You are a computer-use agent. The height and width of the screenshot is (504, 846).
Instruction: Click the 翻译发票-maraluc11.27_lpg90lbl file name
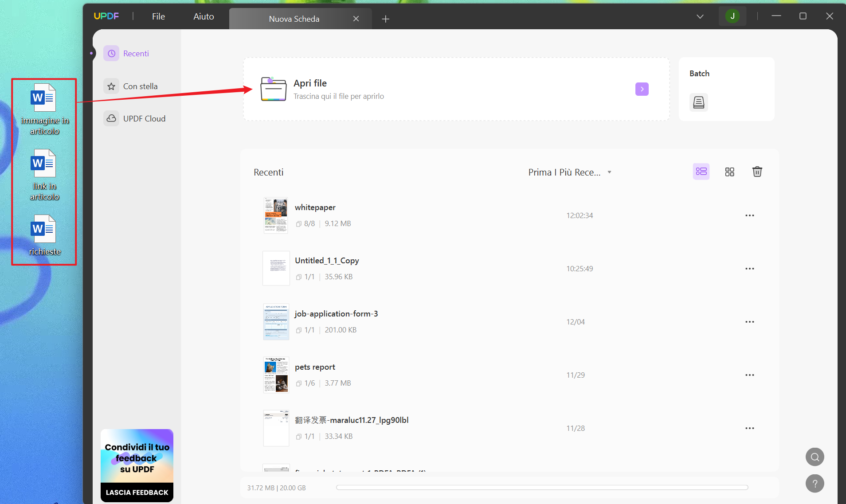pos(352,420)
